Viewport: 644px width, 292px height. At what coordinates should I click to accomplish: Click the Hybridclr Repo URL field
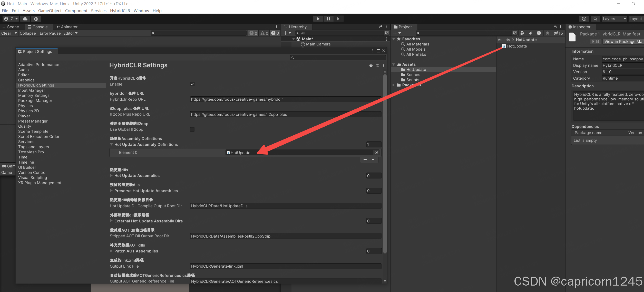pos(285,99)
